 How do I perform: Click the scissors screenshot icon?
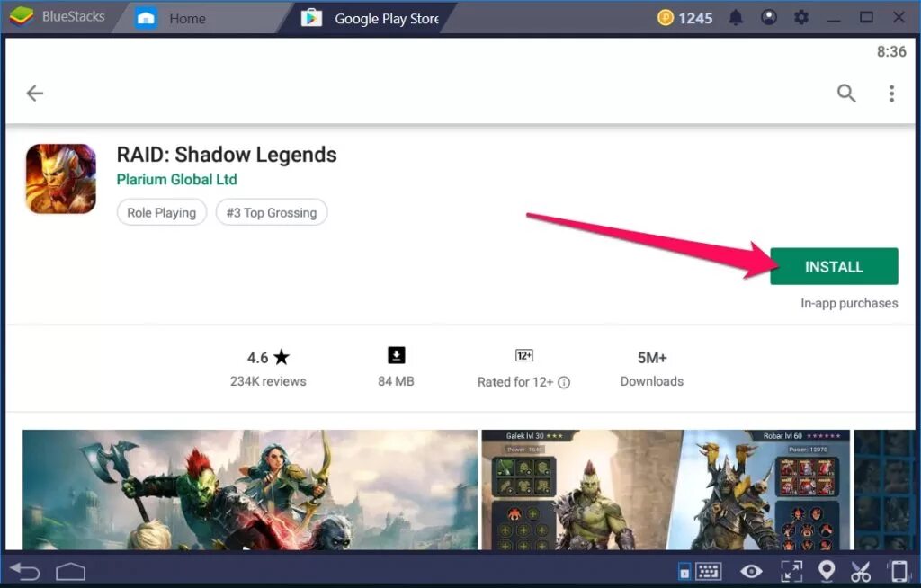point(861,571)
